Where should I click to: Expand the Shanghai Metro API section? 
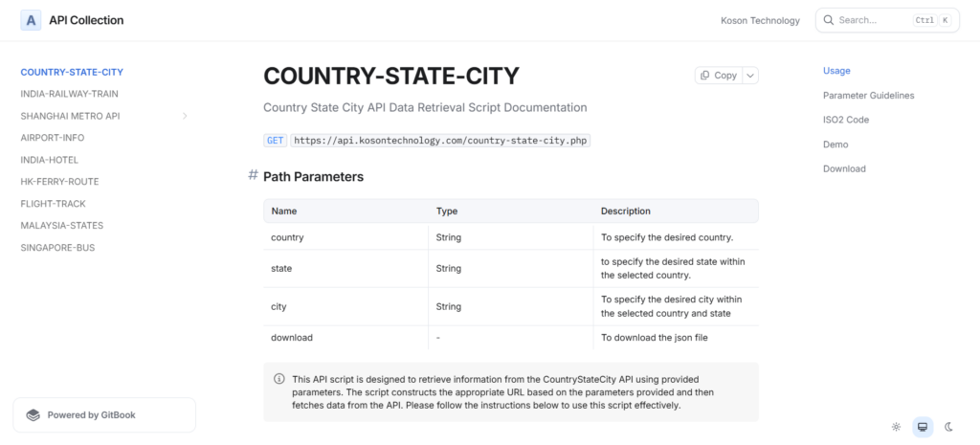pos(185,116)
